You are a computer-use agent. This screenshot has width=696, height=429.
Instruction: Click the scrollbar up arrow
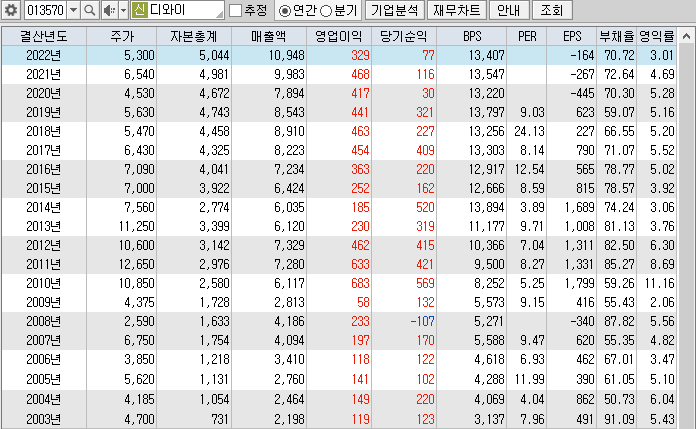(686, 36)
